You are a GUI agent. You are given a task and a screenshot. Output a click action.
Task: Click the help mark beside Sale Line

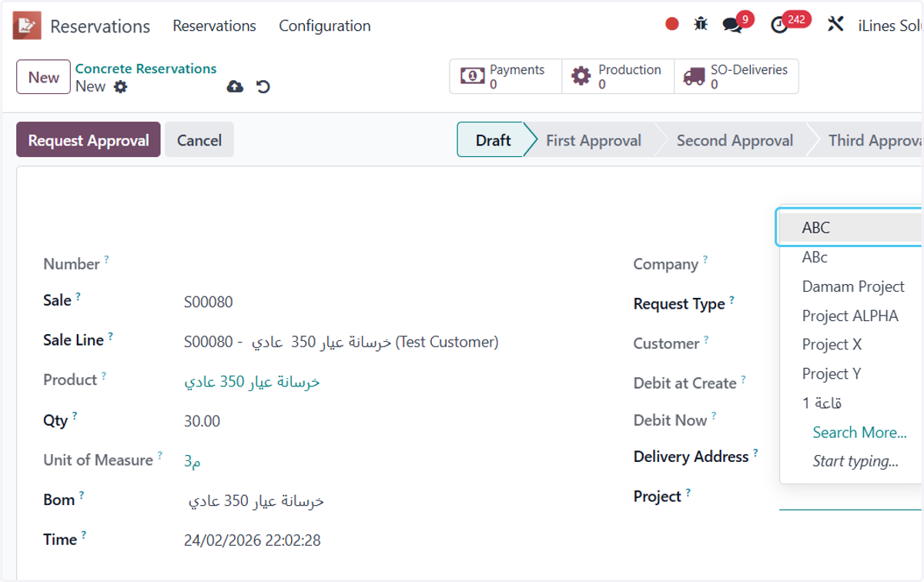[110, 336]
